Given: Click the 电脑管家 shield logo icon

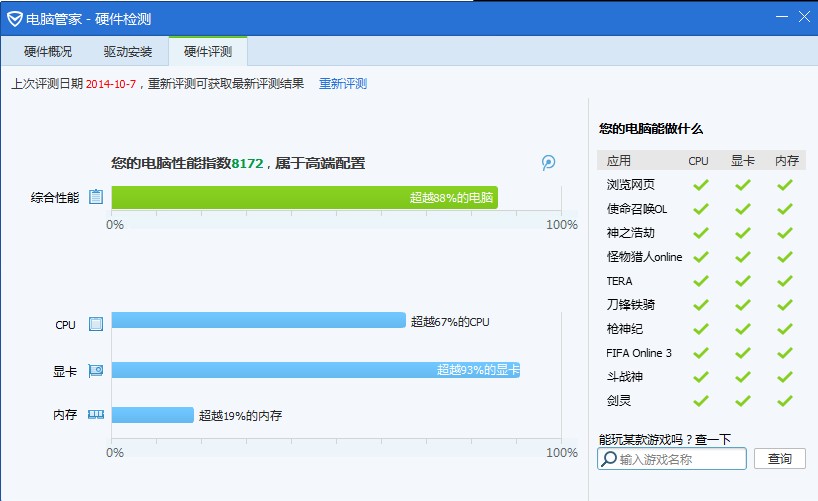Looking at the screenshot, I should point(14,19).
